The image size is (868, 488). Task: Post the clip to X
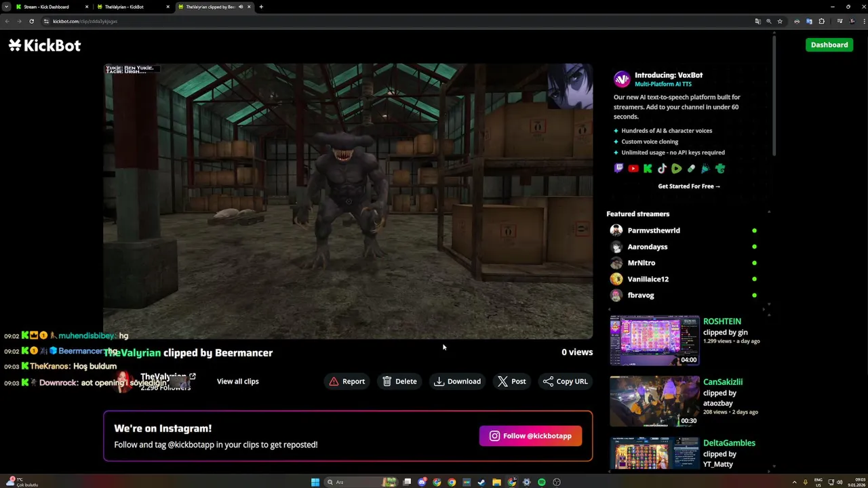point(512,382)
